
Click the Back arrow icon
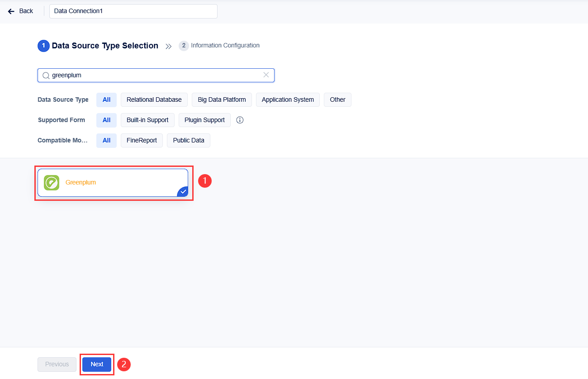pos(10,11)
